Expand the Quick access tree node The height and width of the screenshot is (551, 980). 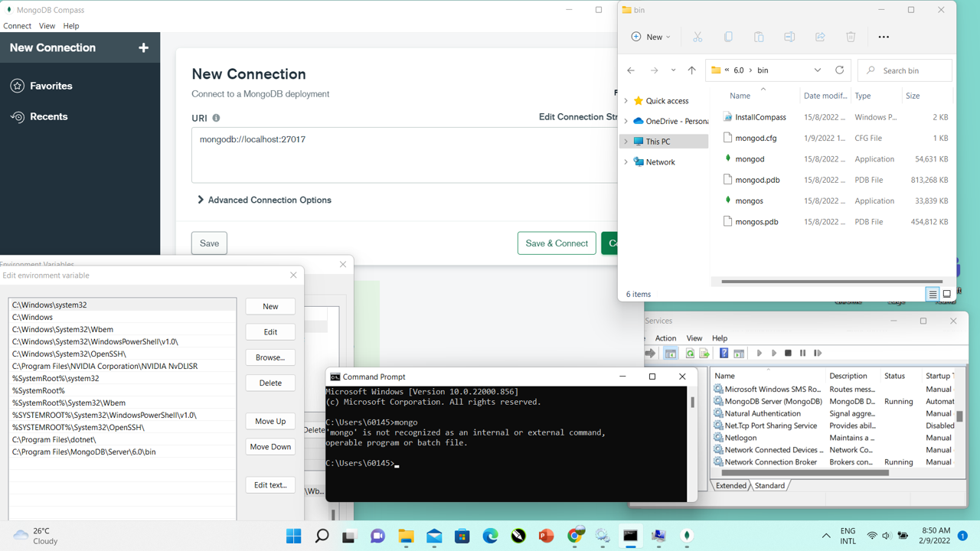pos(626,101)
